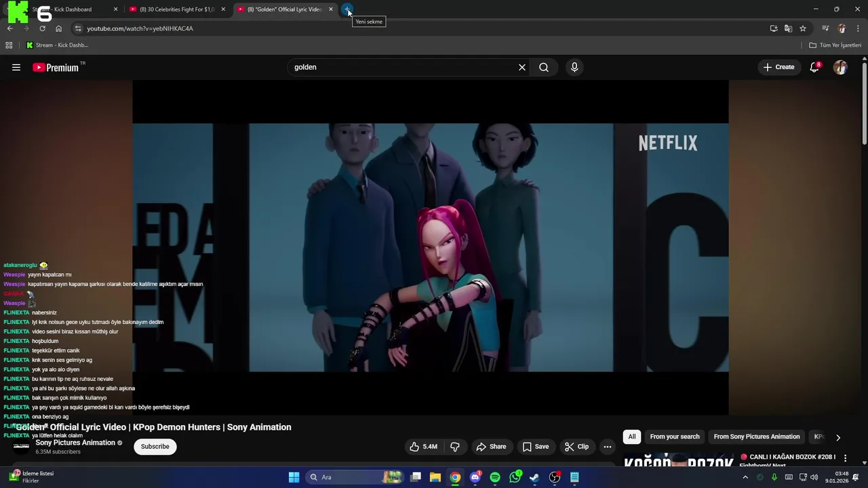Screen dimensions: 868x488
Task: Go to the YouTube Premium home logo
Action: (x=56, y=67)
